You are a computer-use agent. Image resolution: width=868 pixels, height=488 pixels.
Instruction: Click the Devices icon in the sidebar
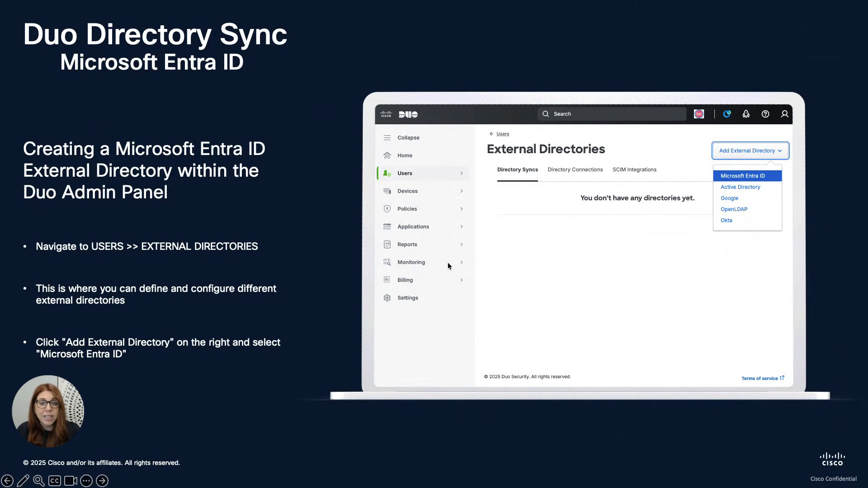(x=387, y=191)
